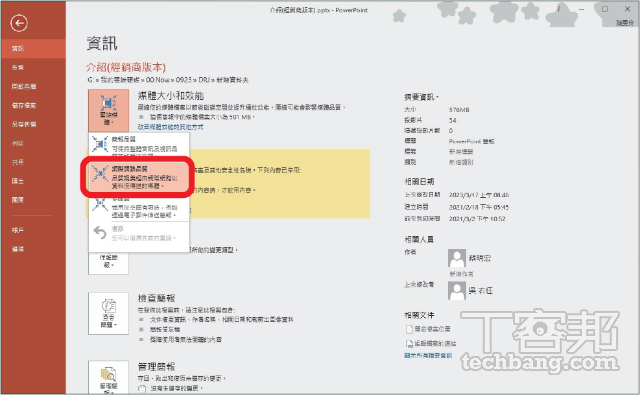Go back using the circled arrow icon

[x=19, y=23]
